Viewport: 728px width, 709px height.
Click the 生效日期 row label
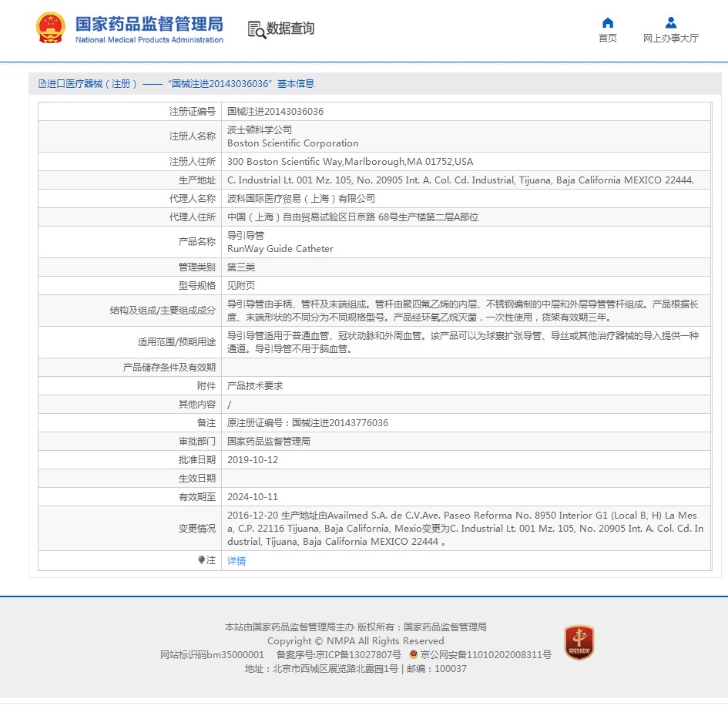click(197, 479)
